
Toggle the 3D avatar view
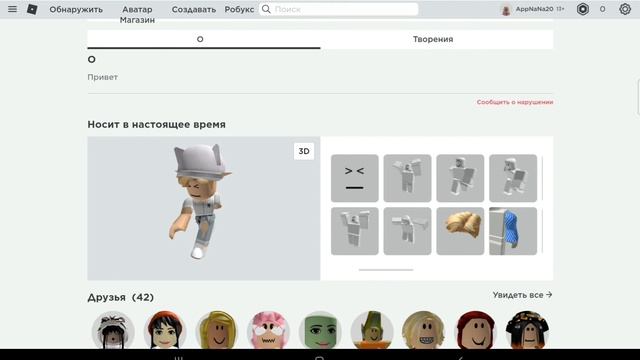[x=304, y=151]
